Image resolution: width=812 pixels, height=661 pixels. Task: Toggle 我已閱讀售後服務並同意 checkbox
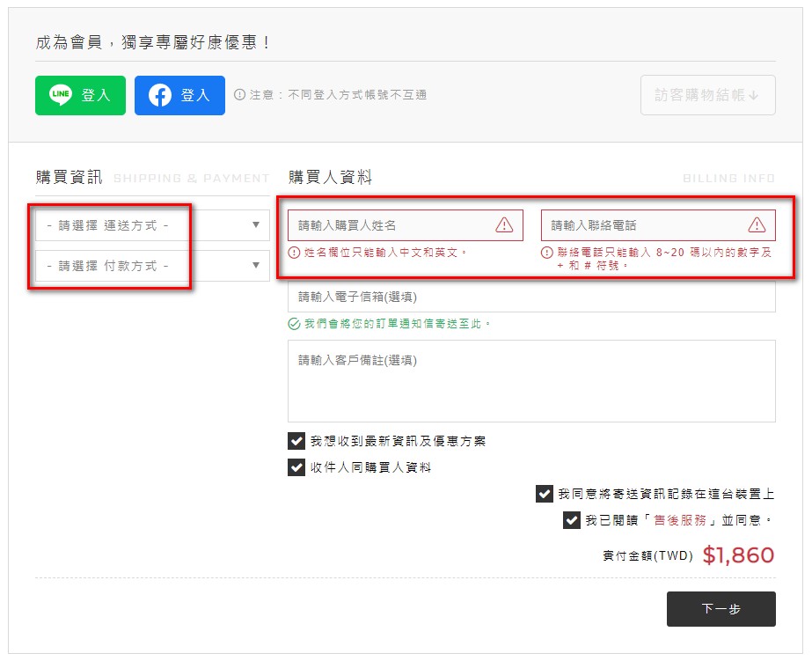572,520
